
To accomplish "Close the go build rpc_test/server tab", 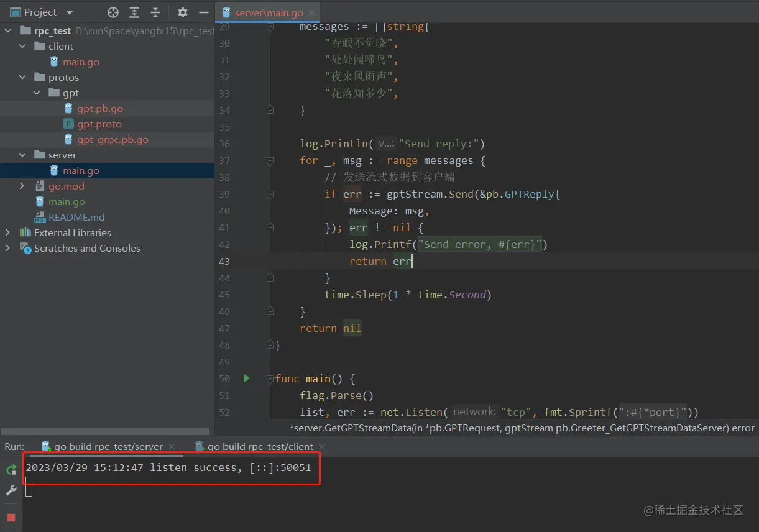I will coord(170,446).
